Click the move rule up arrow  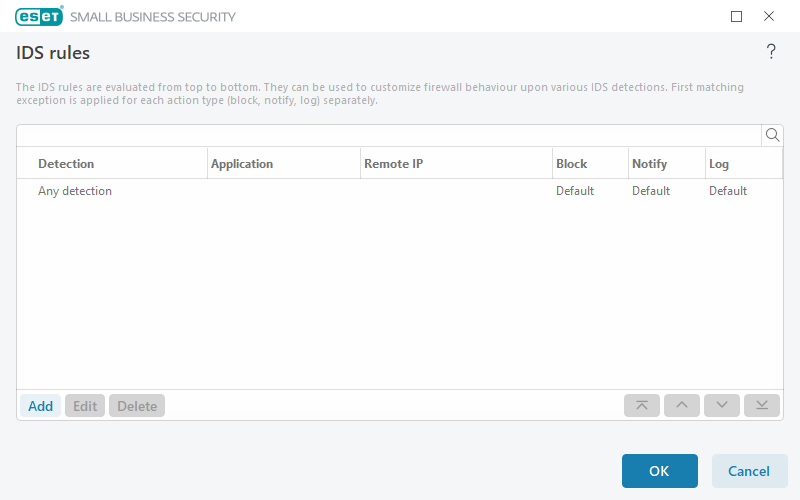682,405
